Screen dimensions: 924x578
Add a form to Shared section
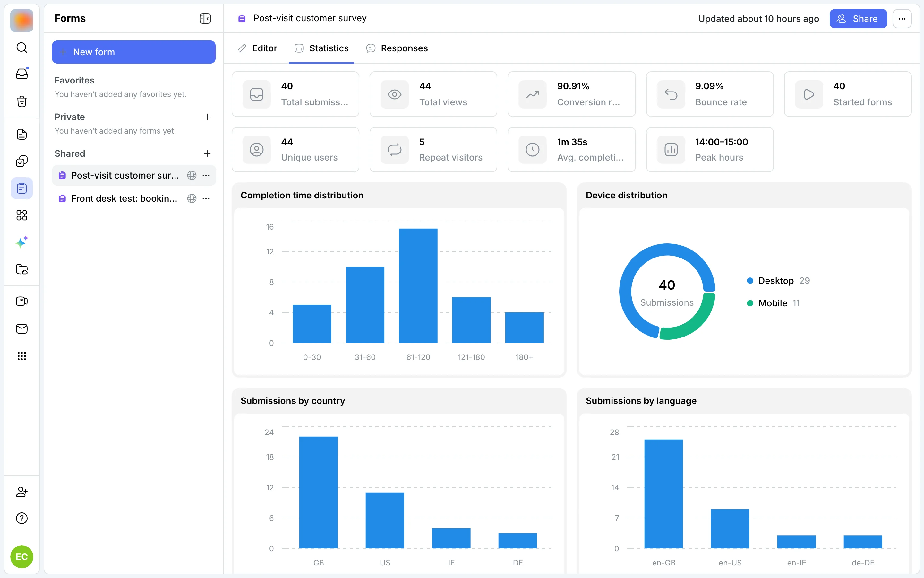tap(207, 154)
